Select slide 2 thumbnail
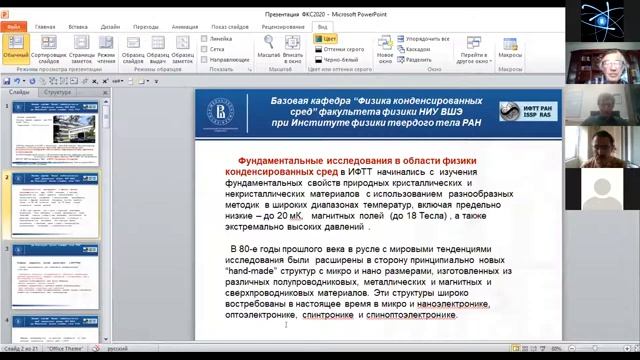Viewport: 640px width, 360px height. [x=55, y=205]
